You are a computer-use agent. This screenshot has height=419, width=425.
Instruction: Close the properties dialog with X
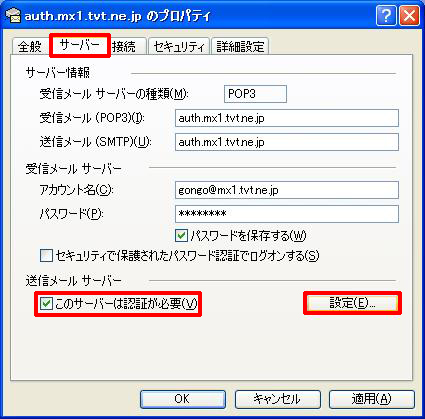(409, 15)
